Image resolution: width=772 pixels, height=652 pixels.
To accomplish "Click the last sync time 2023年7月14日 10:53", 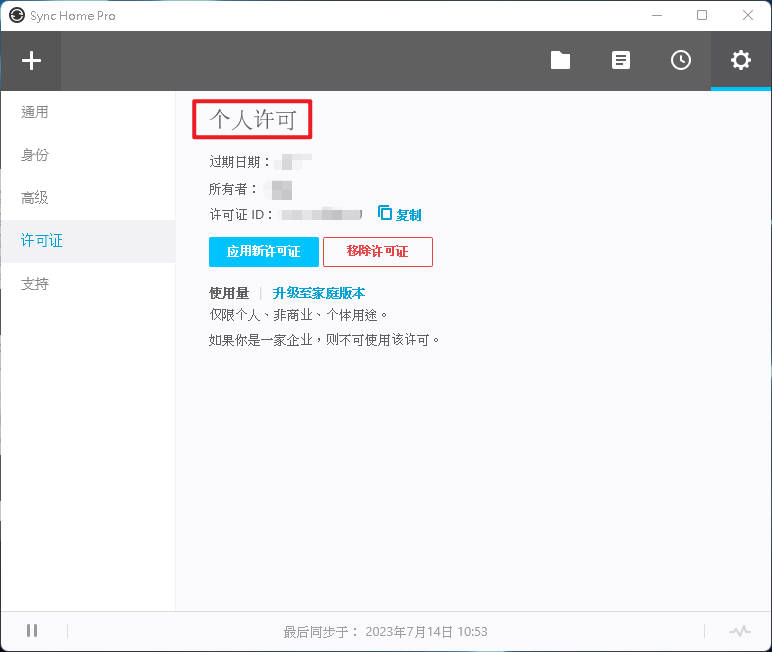I will coord(426,632).
